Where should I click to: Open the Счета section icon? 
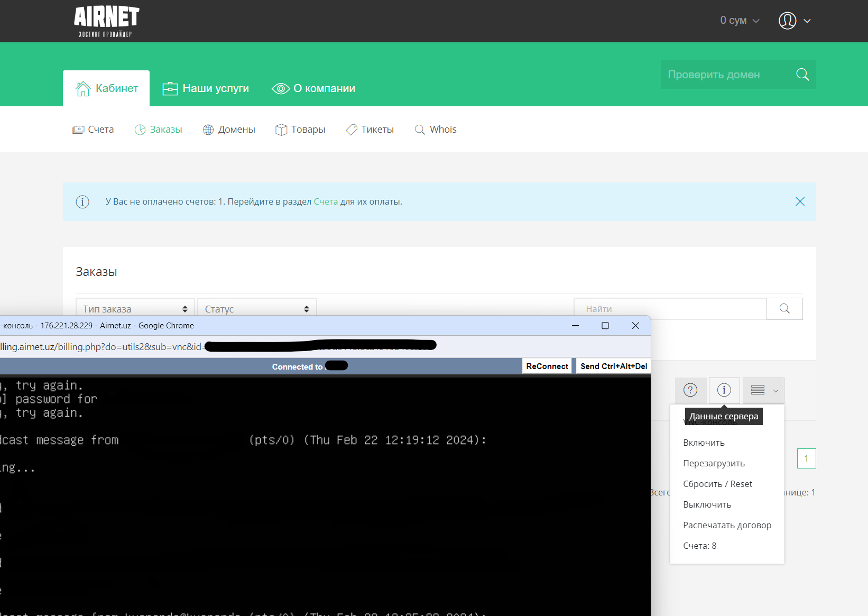click(x=78, y=129)
